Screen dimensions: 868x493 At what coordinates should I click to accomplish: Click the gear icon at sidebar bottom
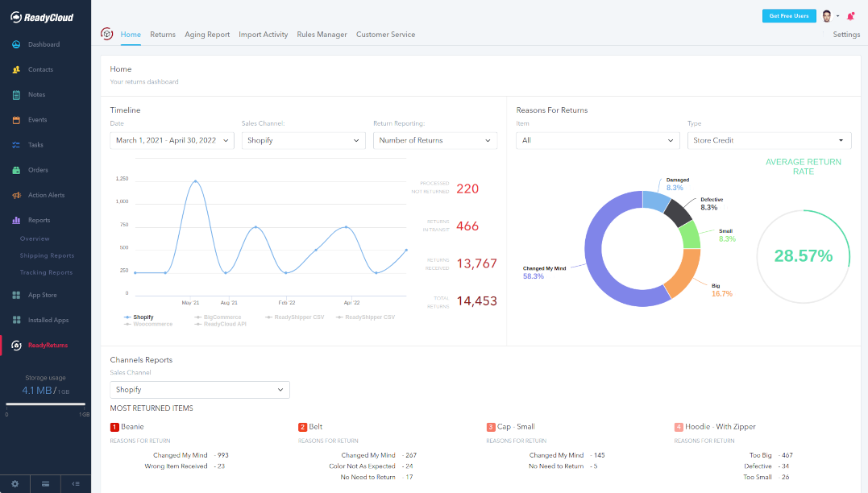(15, 483)
